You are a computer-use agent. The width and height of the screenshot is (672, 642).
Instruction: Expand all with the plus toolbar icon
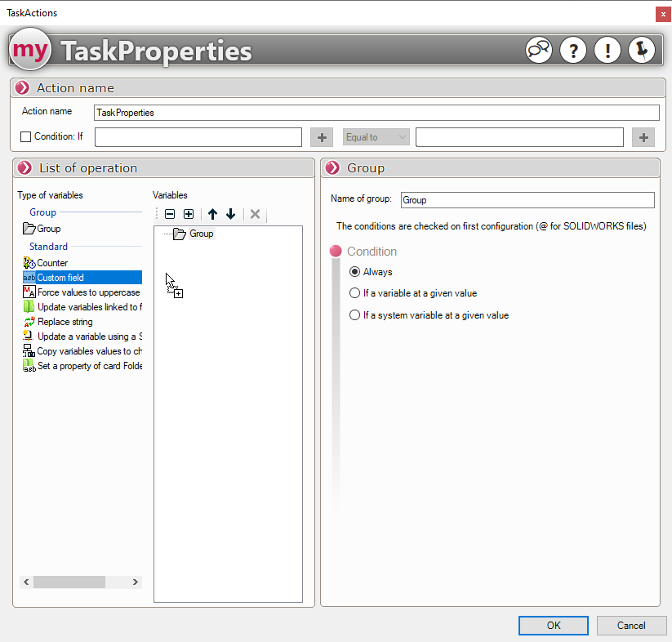point(189,214)
